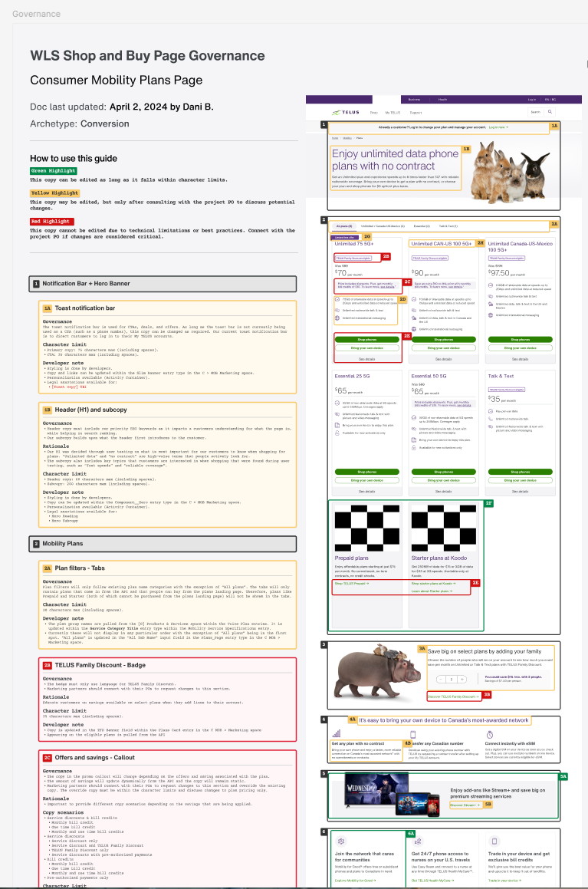Click 'Shop phones' on Unlimited Canada-US-Mexico 100 card
This screenshot has height=889, width=588.
520,340
